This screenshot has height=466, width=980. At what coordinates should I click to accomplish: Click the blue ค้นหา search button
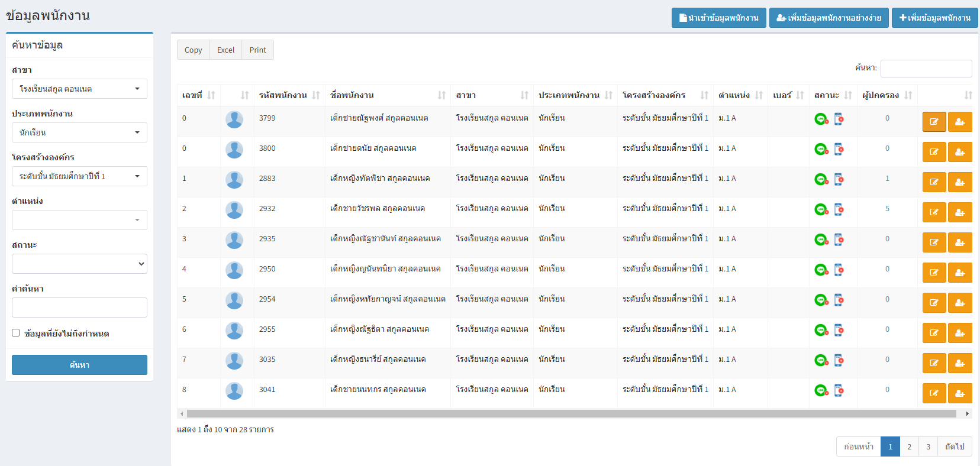click(x=79, y=365)
